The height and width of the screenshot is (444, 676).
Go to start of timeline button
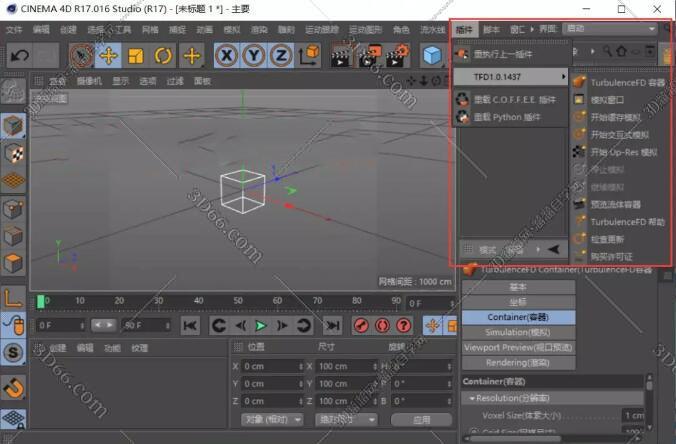click(x=190, y=325)
